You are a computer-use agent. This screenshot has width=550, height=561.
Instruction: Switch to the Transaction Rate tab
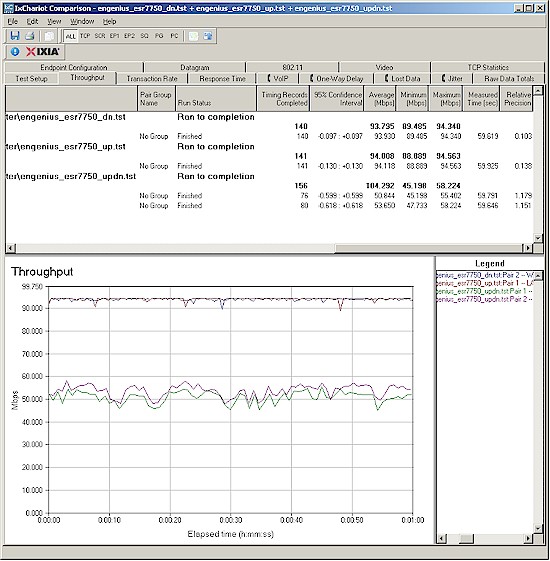coord(152,78)
